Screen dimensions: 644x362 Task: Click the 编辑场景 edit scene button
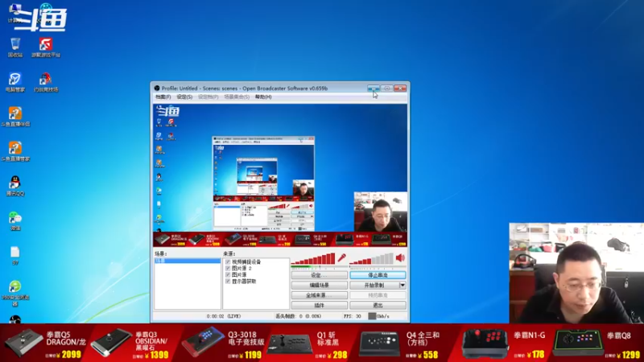pyautogui.click(x=319, y=286)
